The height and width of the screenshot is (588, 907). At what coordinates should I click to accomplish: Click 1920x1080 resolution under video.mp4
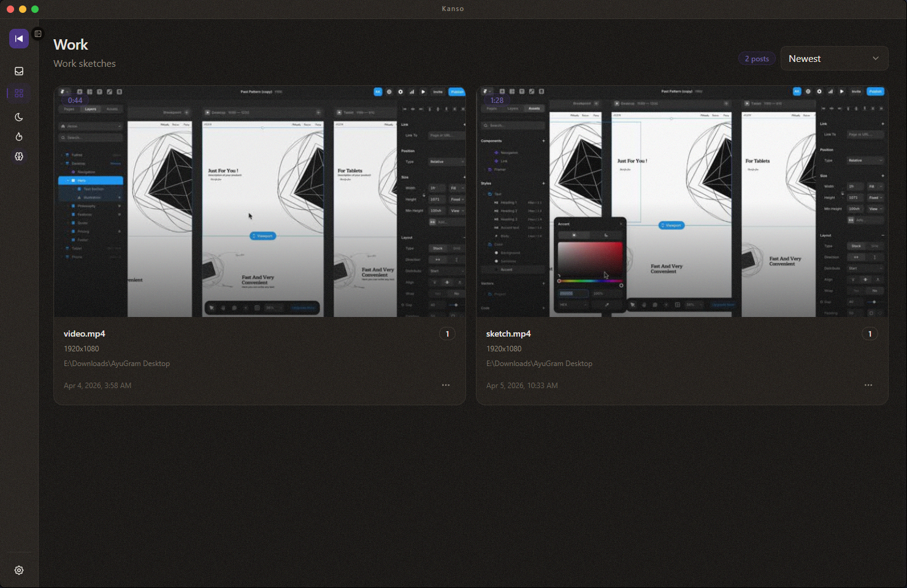[x=82, y=349]
